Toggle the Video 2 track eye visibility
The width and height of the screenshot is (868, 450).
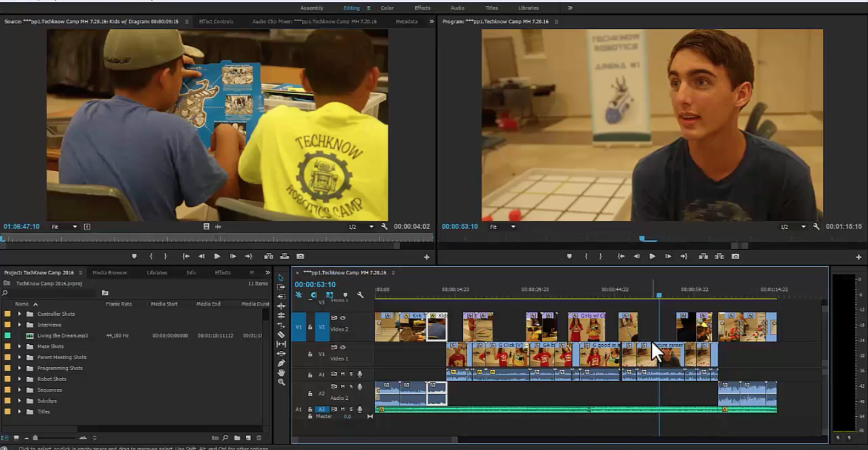pos(343,318)
